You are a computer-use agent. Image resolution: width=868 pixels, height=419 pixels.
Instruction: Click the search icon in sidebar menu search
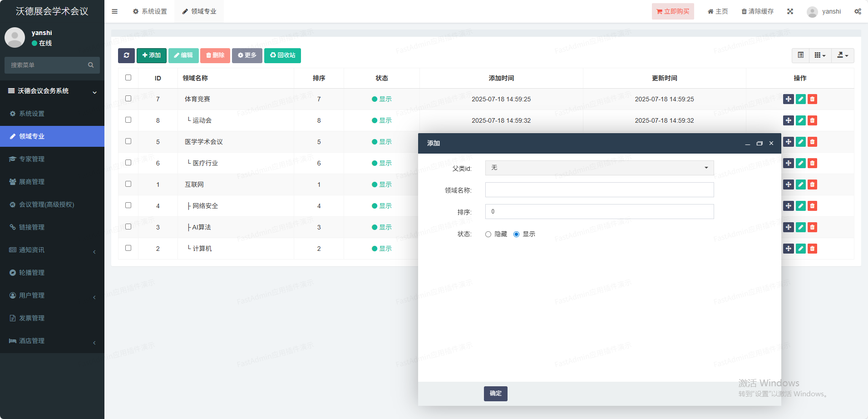(x=91, y=65)
